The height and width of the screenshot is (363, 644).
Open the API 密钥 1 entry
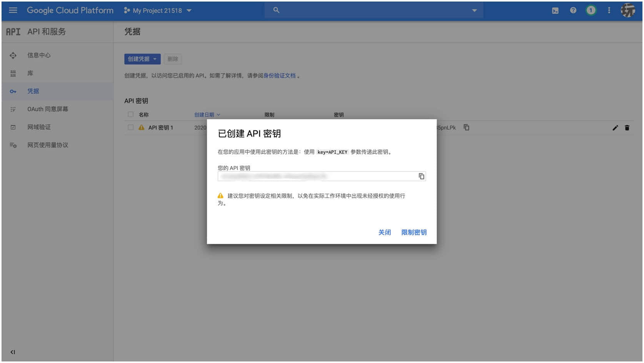[x=160, y=128]
